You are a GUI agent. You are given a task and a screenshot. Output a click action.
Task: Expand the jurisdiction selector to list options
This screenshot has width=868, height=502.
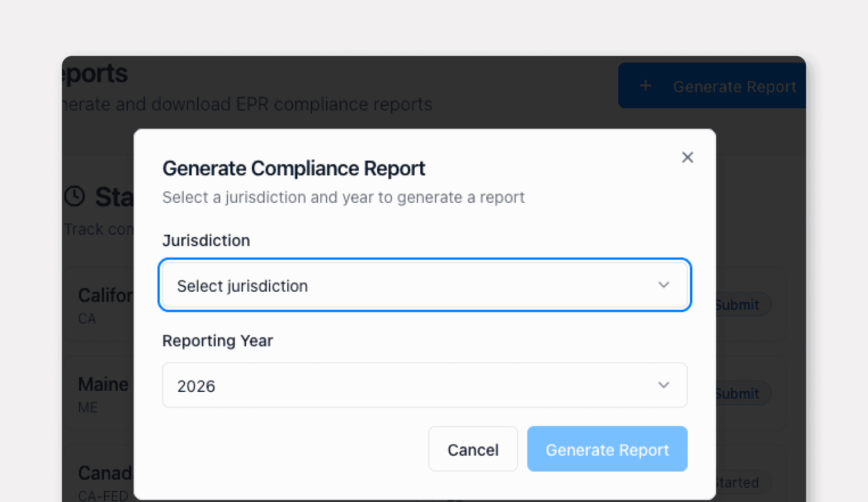coord(424,285)
